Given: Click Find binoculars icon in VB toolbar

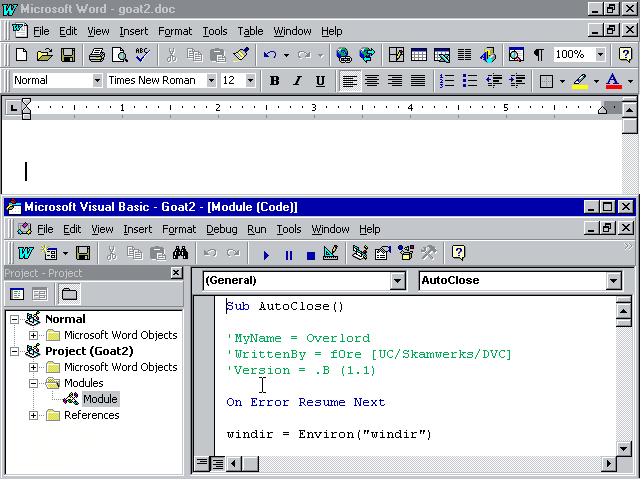Looking at the screenshot, I should [x=180, y=253].
